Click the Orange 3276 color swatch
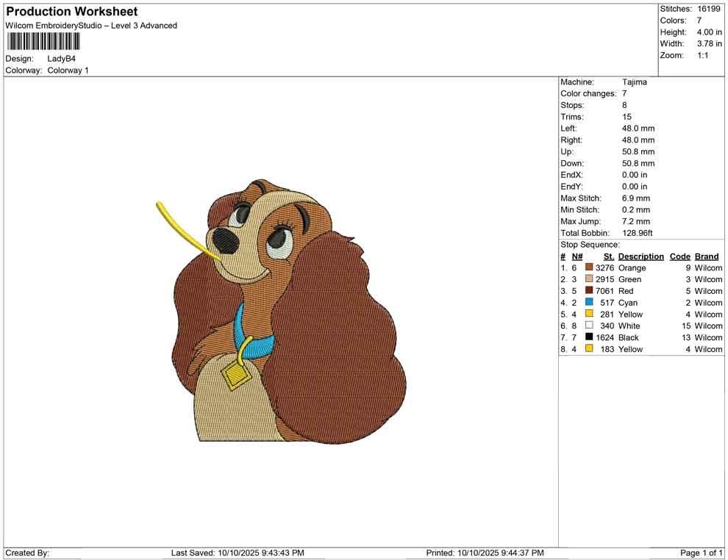This screenshot has height=560, width=728. (x=589, y=268)
